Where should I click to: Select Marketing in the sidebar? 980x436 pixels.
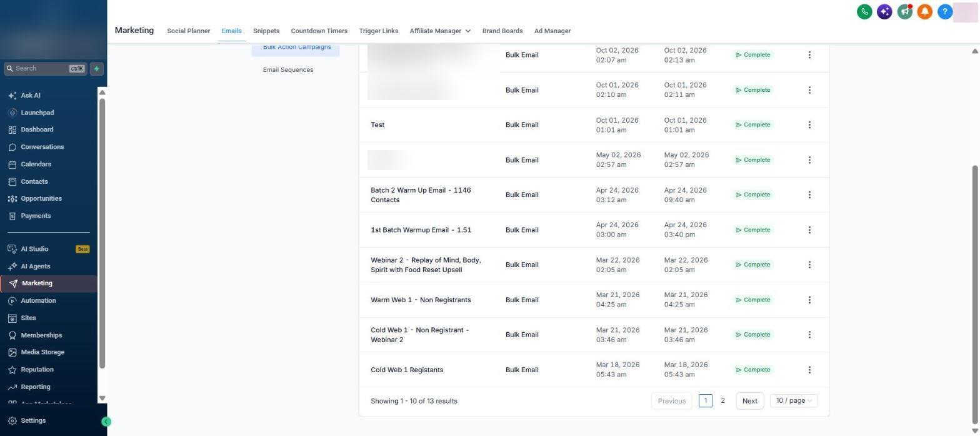[49, 283]
